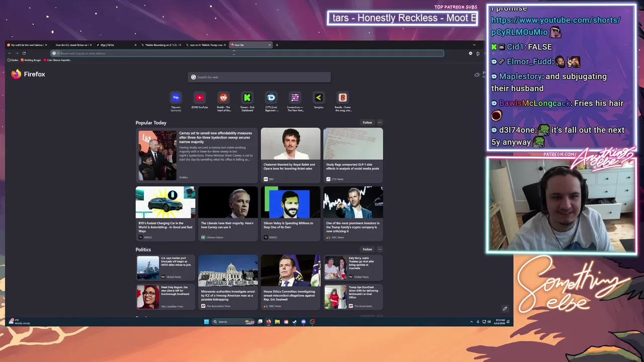Open the NYT Connections shortcut tile
The height and width of the screenshot is (362, 644).
[x=295, y=98]
